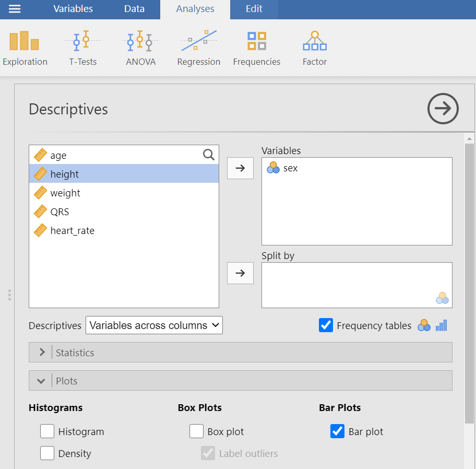Open the Regression analysis menu
476x469 pixels.
[x=198, y=48]
